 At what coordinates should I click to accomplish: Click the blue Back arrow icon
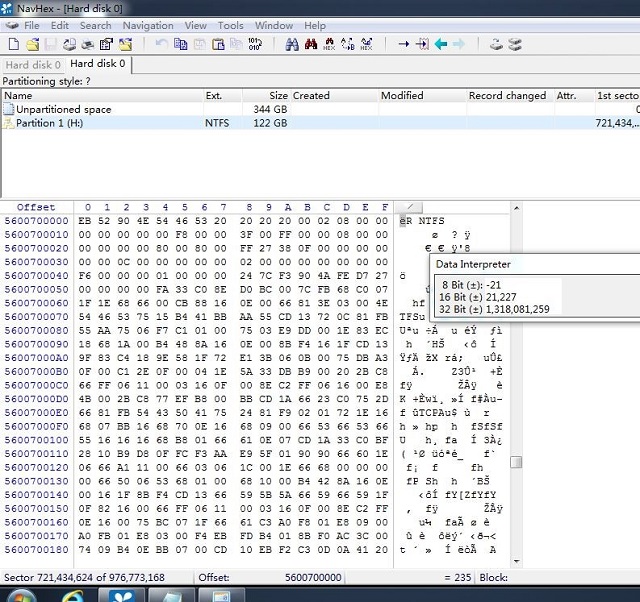(x=441, y=44)
